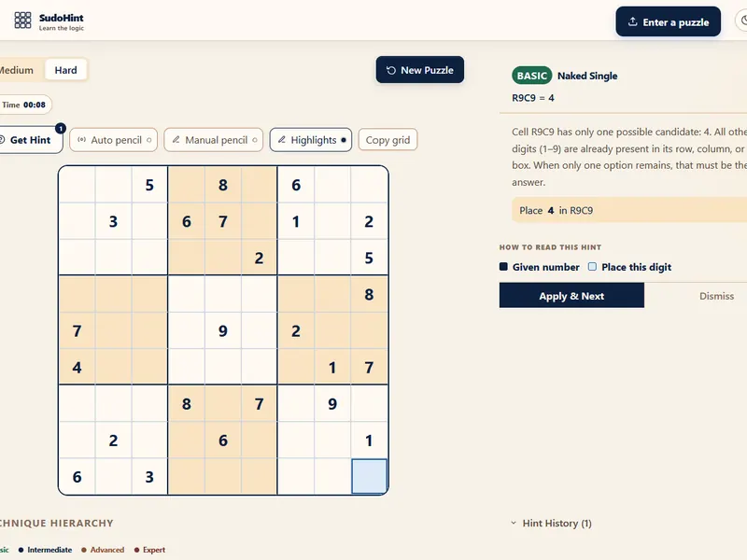The image size is (747, 560).
Task: Dismiss the current hint
Action: [x=716, y=296]
